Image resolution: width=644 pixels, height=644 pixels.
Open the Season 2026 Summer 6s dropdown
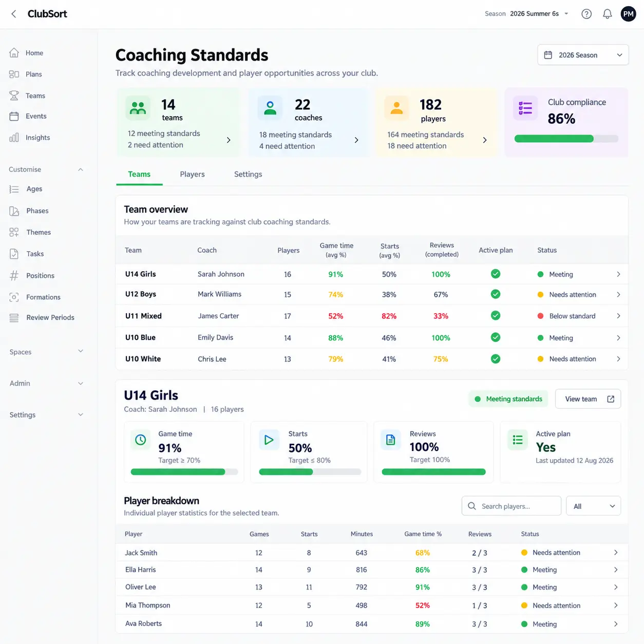(x=527, y=14)
